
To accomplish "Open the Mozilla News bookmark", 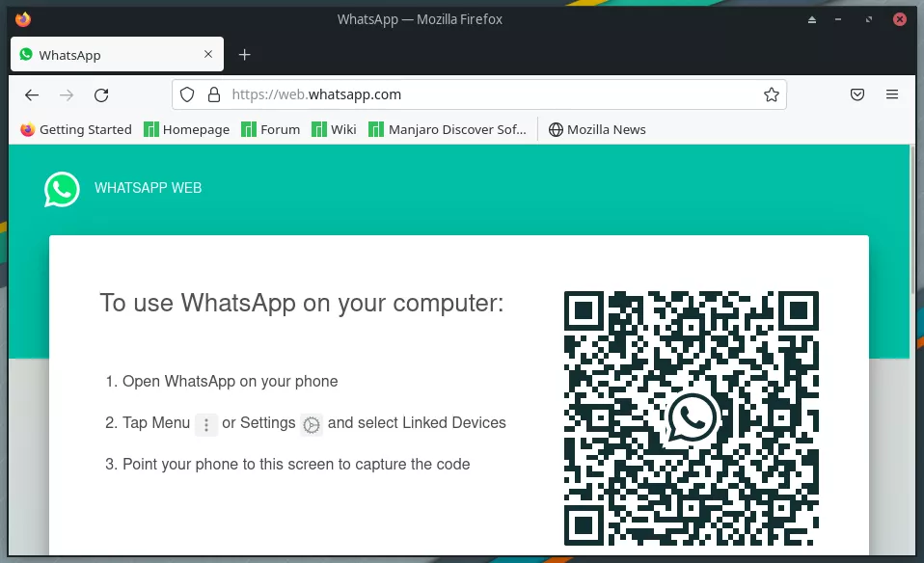I will [x=597, y=129].
